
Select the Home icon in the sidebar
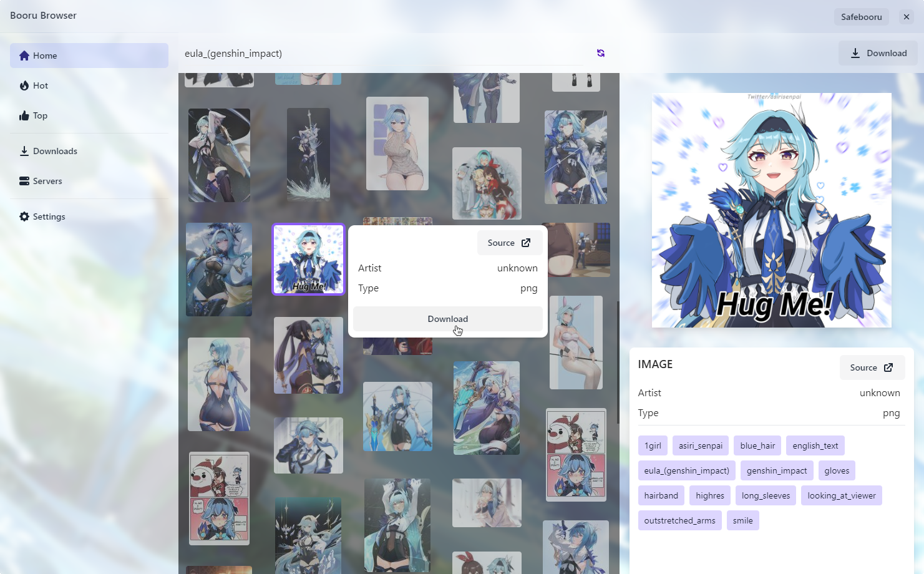click(24, 56)
